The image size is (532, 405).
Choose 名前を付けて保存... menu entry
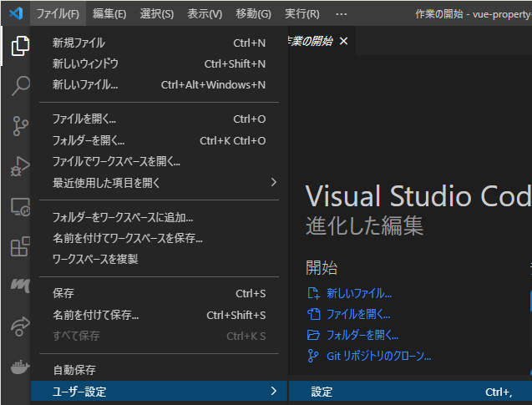[160, 315]
